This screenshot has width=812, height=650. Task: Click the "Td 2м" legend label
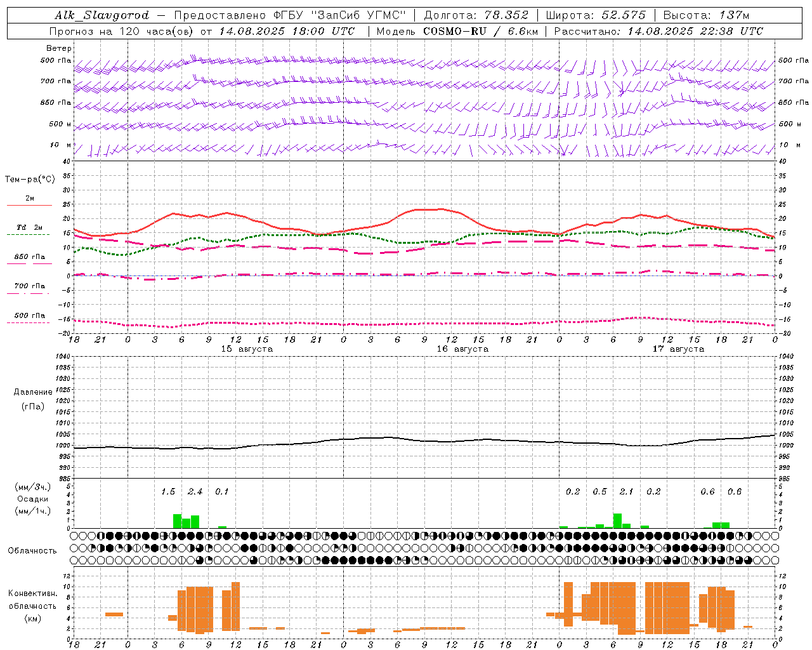30,227
